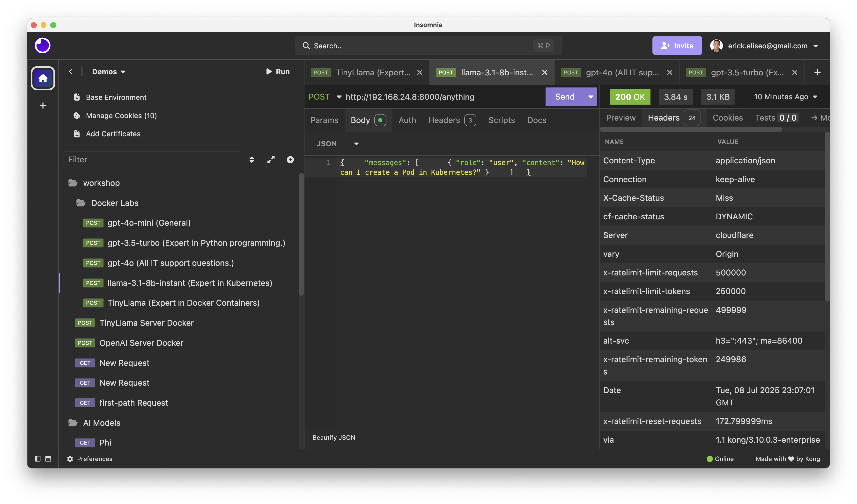Select gpt-3.5-turbo Python programming request
The image size is (857, 504).
(x=184, y=243)
